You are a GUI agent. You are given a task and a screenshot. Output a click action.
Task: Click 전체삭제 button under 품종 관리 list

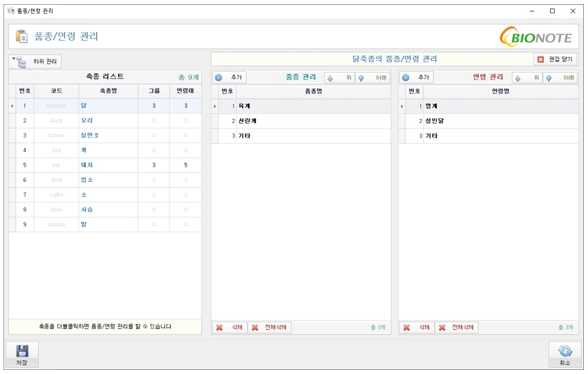pyautogui.click(x=269, y=328)
